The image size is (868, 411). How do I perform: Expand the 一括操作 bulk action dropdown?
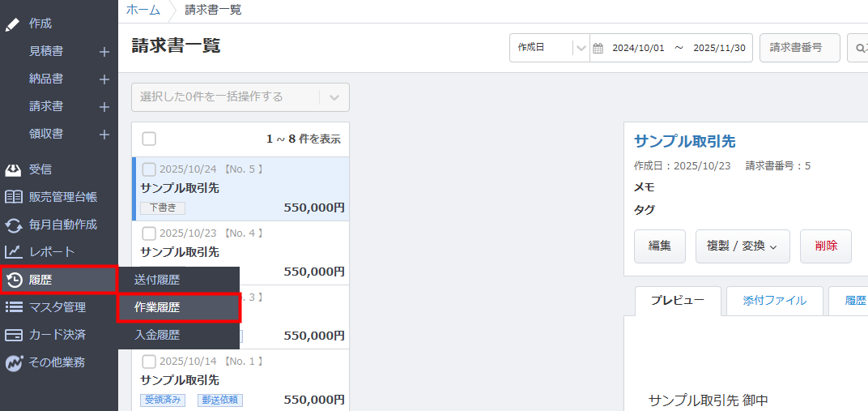(334, 97)
